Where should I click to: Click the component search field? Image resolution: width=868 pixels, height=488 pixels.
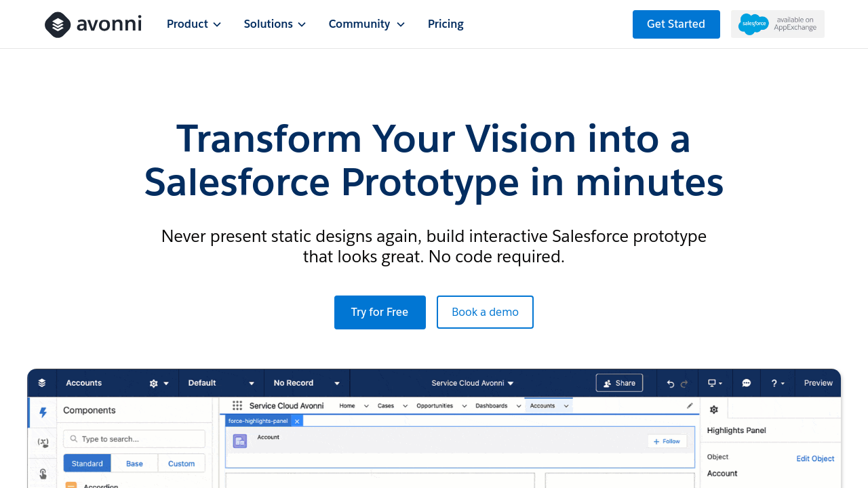[x=134, y=439]
